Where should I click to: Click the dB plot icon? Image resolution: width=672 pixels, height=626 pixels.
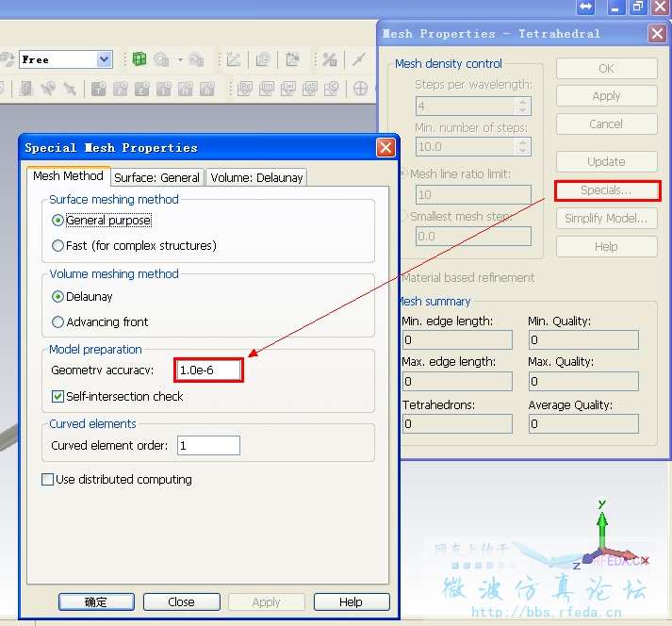pos(310,89)
